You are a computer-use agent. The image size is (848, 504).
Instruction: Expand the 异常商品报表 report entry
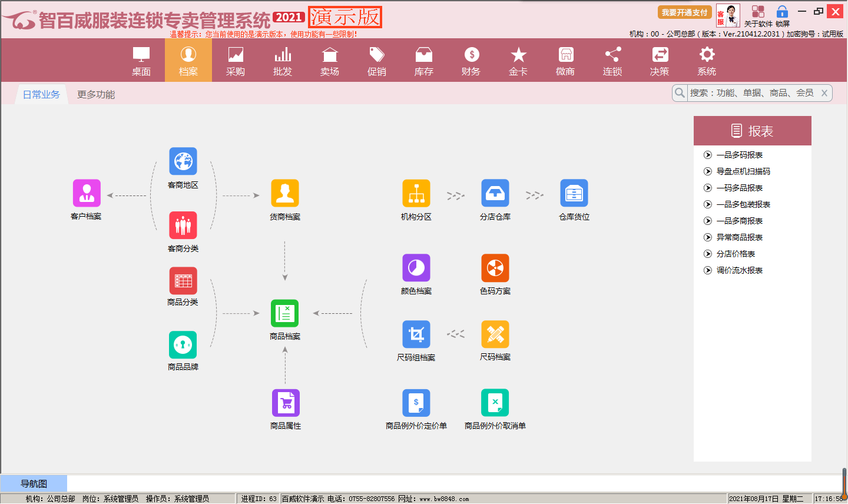(x=739, y=237)
